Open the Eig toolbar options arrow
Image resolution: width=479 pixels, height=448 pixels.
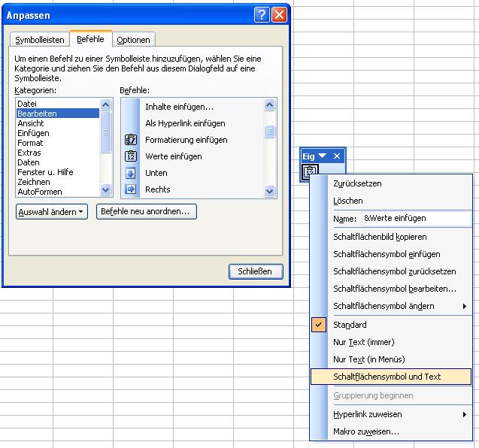tap(323, 156)
